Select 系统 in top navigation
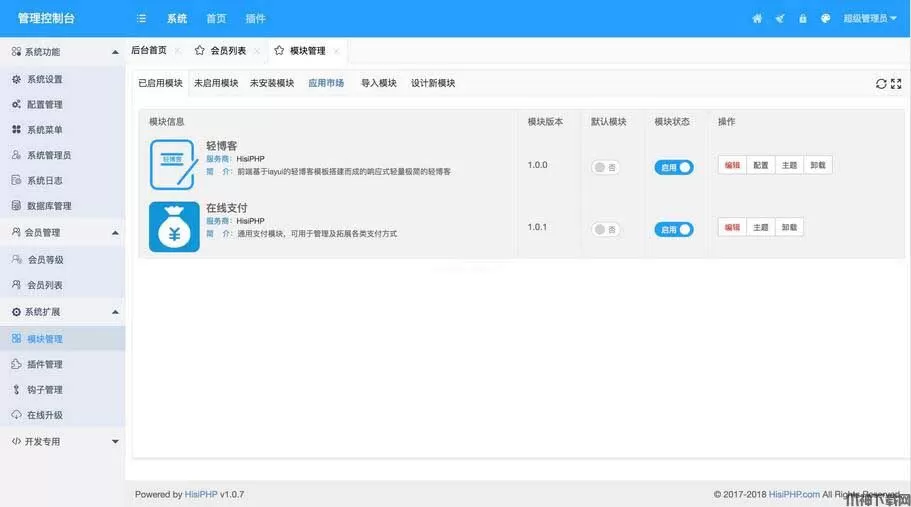This screenshot has height=507, width=911. [177, 19]
